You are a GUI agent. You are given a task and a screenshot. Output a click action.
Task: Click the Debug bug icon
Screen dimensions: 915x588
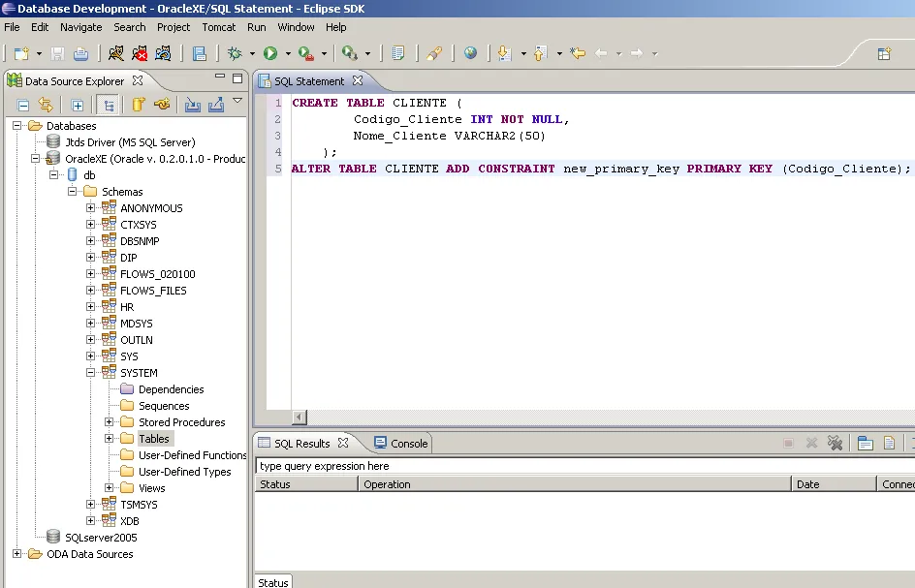click(235, 53)
